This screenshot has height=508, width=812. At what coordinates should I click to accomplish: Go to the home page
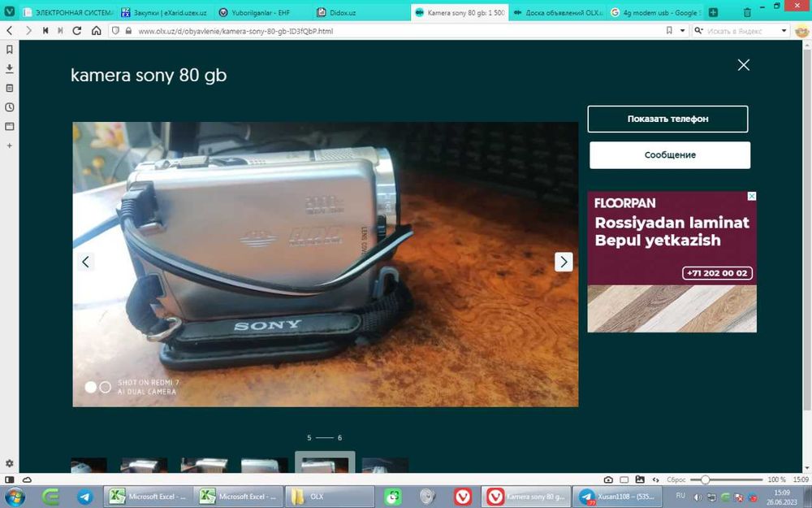point(97,31)
